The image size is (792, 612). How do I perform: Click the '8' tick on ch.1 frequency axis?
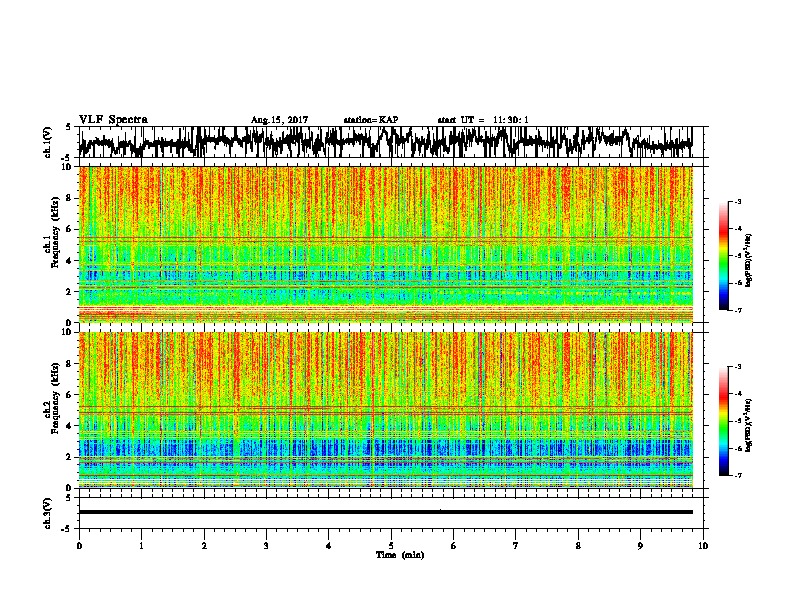point(70,198)
